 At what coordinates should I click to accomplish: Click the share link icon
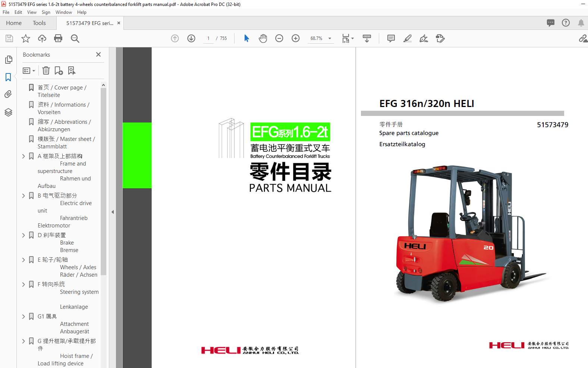(x=583, y=38)
